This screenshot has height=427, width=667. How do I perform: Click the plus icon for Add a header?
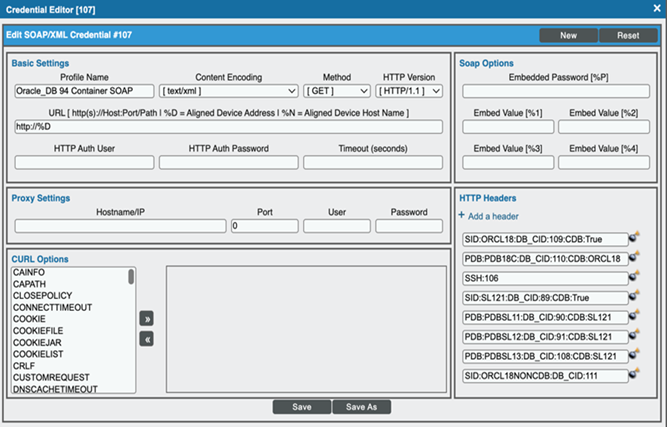(462, 215)
